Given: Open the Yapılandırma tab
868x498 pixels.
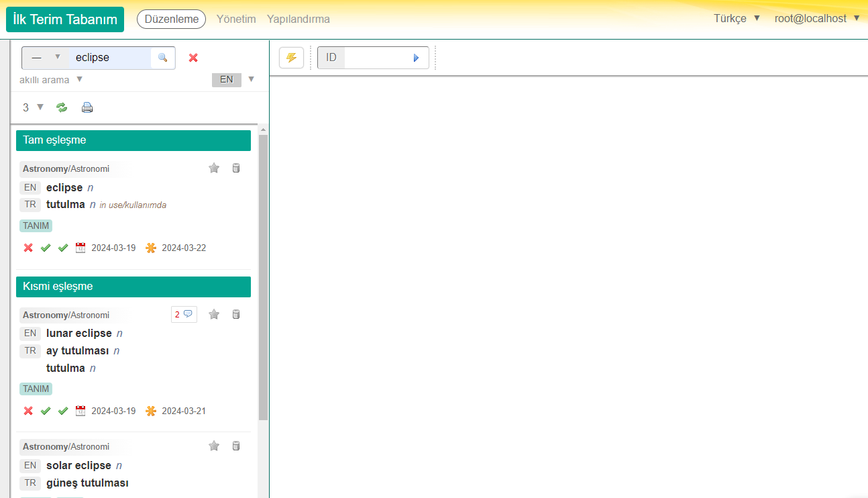Looking at the screenshot, I should pos(299,19).
